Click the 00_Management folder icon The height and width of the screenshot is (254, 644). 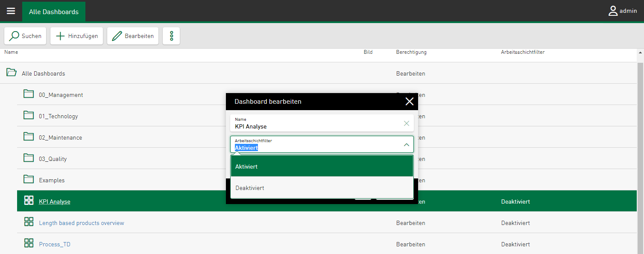click(29, 94)
